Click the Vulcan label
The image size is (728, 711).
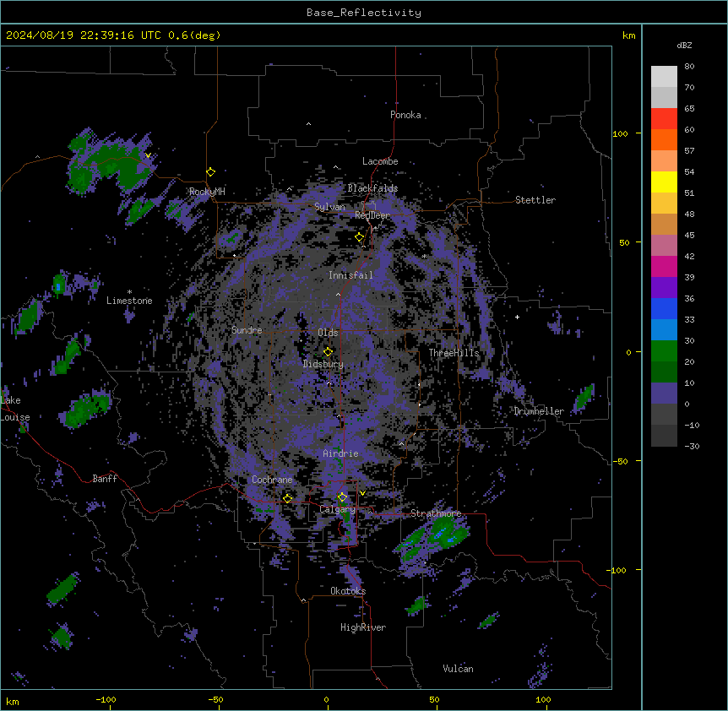coord(458,669)
